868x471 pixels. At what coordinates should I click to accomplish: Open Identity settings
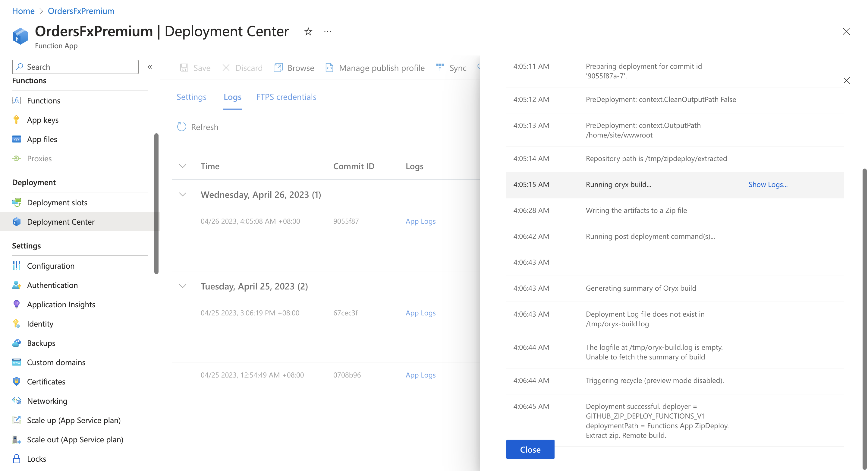pyautogui.click(x=40, y=324)
